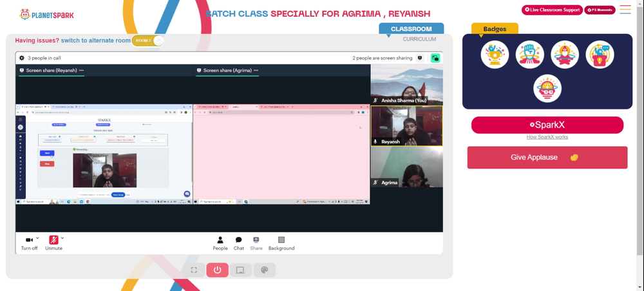This screenshot has height=291, width=644.
Task: Click Give Applause button
Action: 547,158
